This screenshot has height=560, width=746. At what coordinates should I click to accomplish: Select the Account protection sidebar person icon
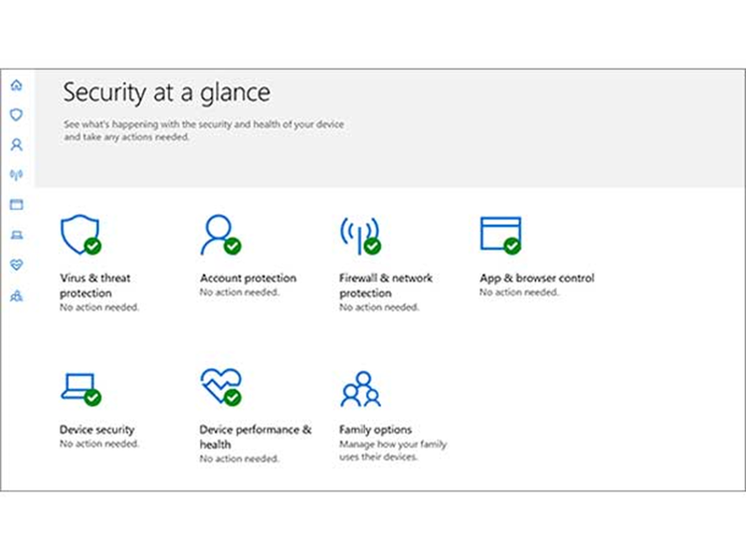pyautogui.click(x=16, y=145)
